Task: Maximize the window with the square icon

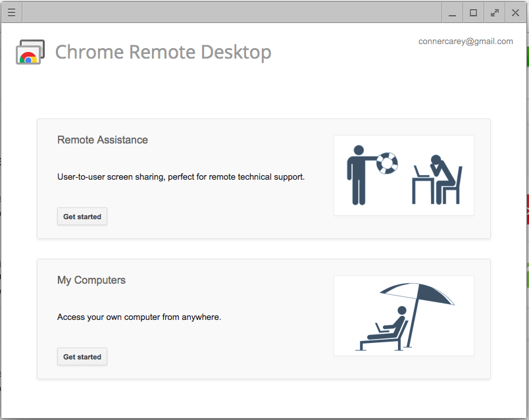Action: (x=473, y=13)
